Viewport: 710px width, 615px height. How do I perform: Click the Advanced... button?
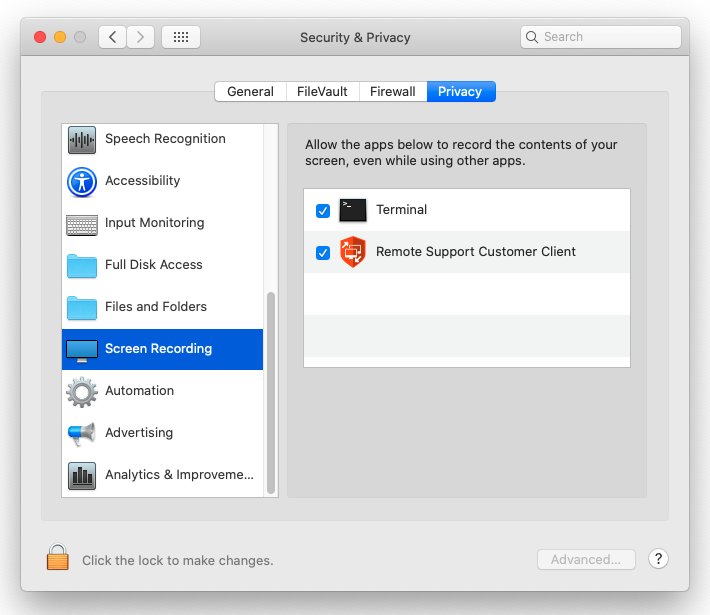point(586,560)
